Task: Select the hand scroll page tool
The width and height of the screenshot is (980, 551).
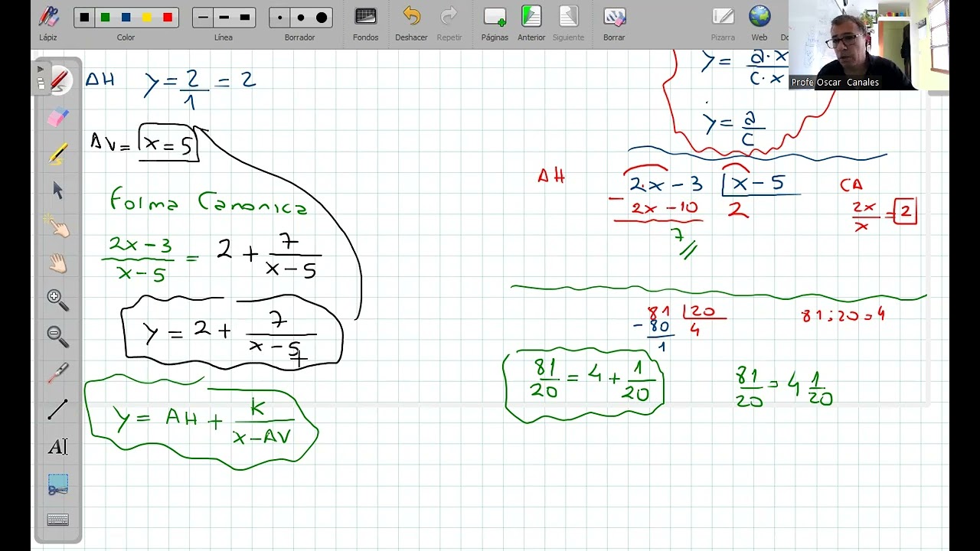Action: (x=58, y=263)
